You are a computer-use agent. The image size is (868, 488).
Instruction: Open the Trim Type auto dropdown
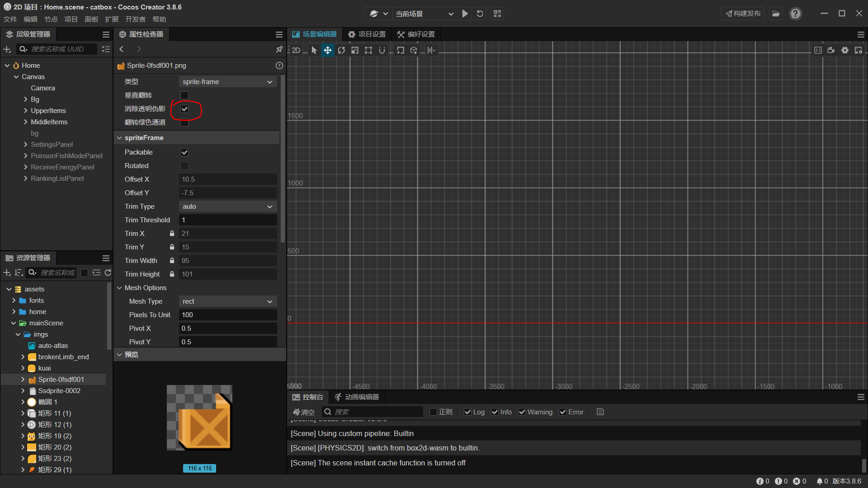tap(227, 206)
